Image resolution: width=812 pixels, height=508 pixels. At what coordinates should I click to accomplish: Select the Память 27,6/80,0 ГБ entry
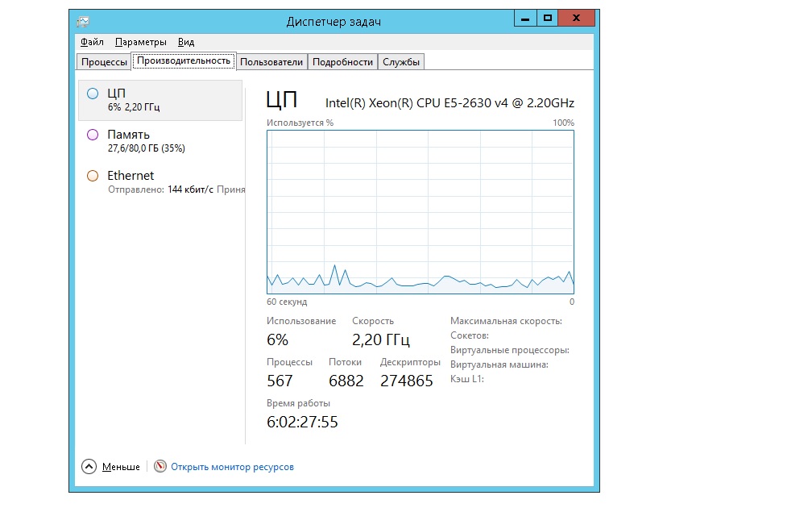point(160,141)
